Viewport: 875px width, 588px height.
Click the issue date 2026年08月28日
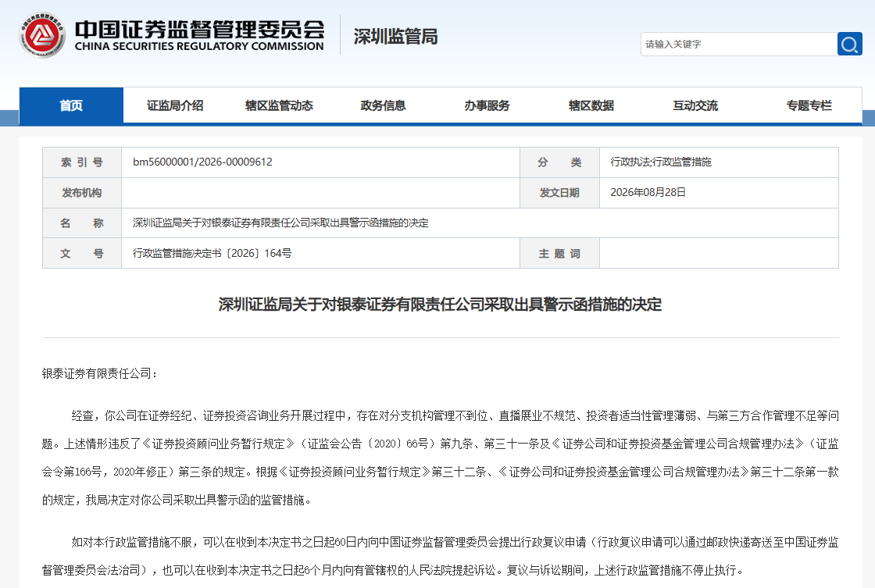(x=648, y=192)
